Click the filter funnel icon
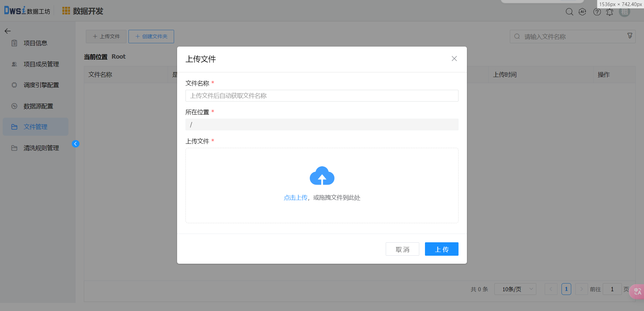This screenshot has height=311, width=644. (x=630, y=36)
